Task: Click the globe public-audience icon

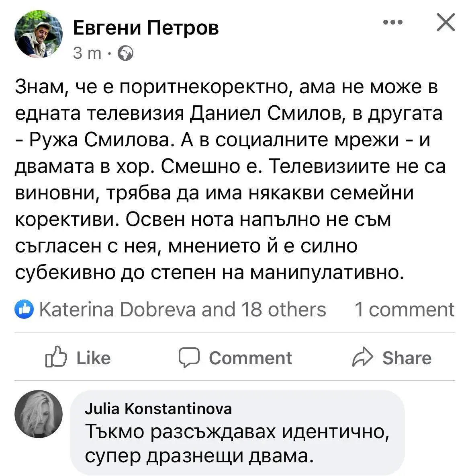Action: 125,53
